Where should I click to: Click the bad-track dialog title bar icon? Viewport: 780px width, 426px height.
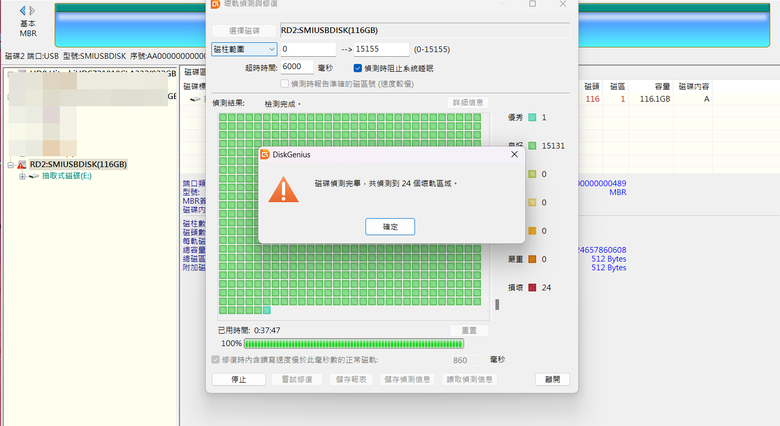[x=215, y=4]
